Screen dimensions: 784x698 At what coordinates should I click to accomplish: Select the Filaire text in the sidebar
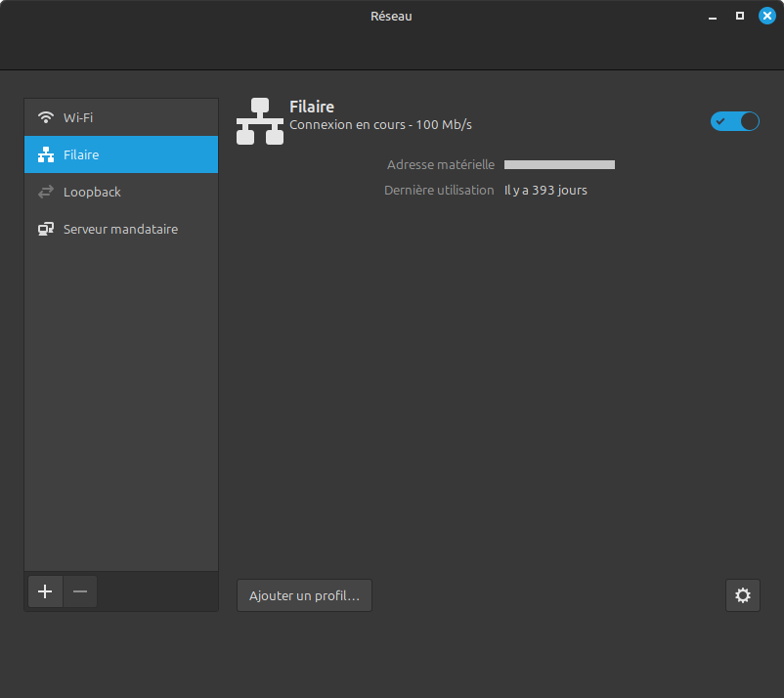(81, 154)
